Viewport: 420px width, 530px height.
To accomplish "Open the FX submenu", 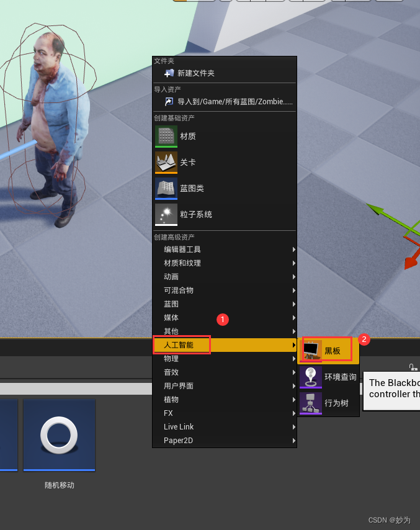I will [x=225, y=413].
